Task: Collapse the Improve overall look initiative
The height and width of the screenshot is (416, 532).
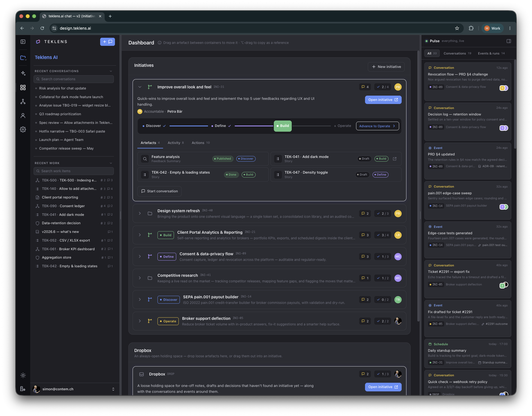Action: tap(140, 87)
